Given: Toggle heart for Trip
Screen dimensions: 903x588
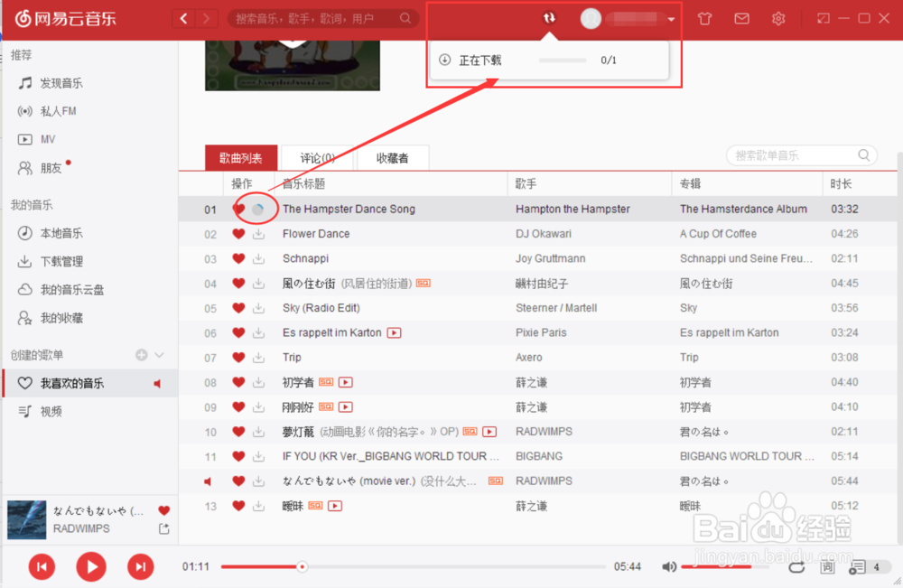Looking at the screenshot, I should [x=238, y=358].
